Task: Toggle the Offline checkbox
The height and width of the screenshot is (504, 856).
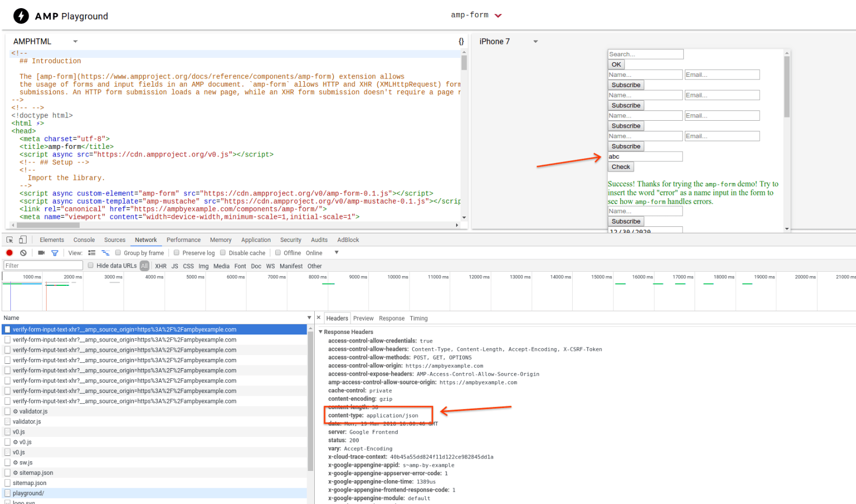Action: click(x=278, y=253)
